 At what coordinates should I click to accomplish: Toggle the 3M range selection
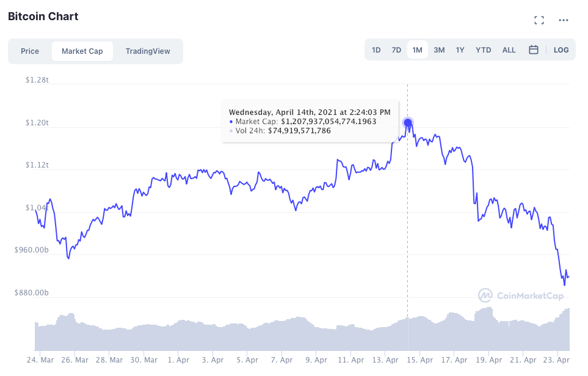[x=438, y=50]
